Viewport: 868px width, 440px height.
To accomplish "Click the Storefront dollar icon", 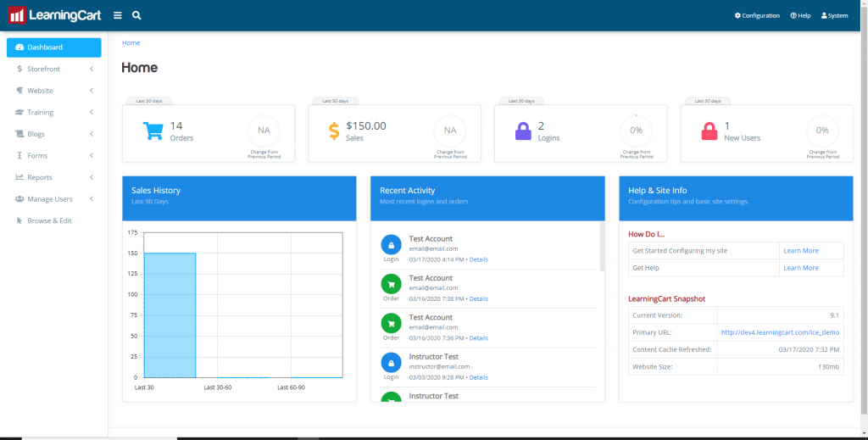I will (19, 69).
